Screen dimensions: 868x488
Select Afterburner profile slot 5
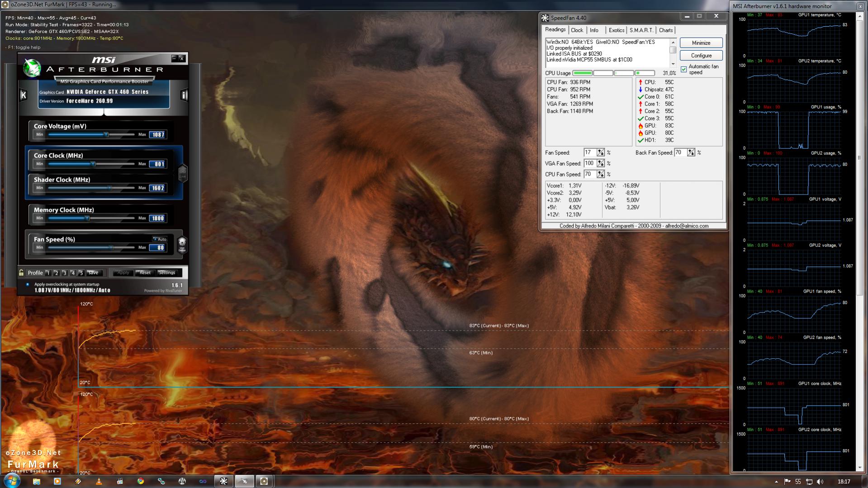81,273
